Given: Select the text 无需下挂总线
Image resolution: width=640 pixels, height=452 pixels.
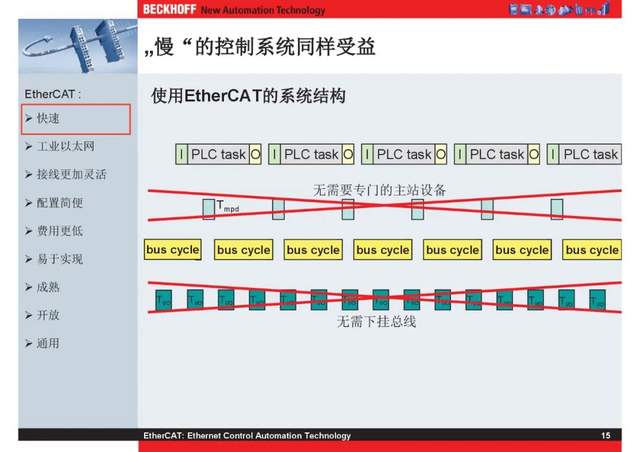Looking at the screenshot, I should tap(376, 321).
